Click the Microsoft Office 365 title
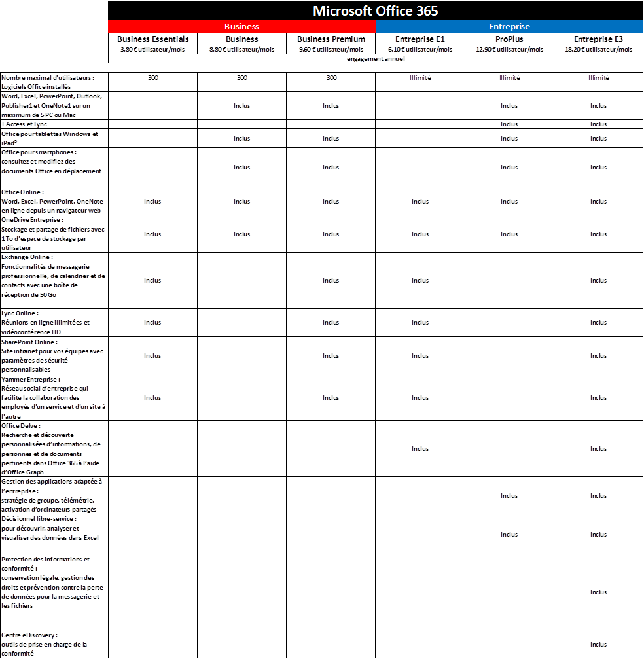 coord(375,10)
